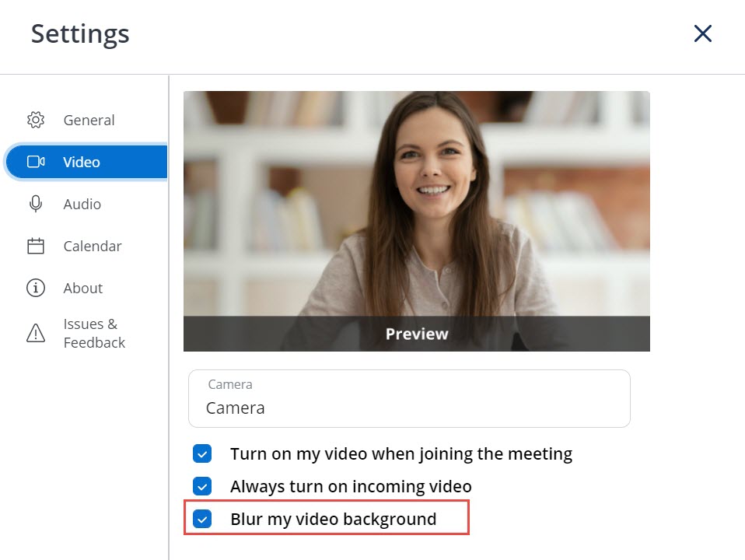Select the Video tab label
745x560 pixels.
coord(81,162)
